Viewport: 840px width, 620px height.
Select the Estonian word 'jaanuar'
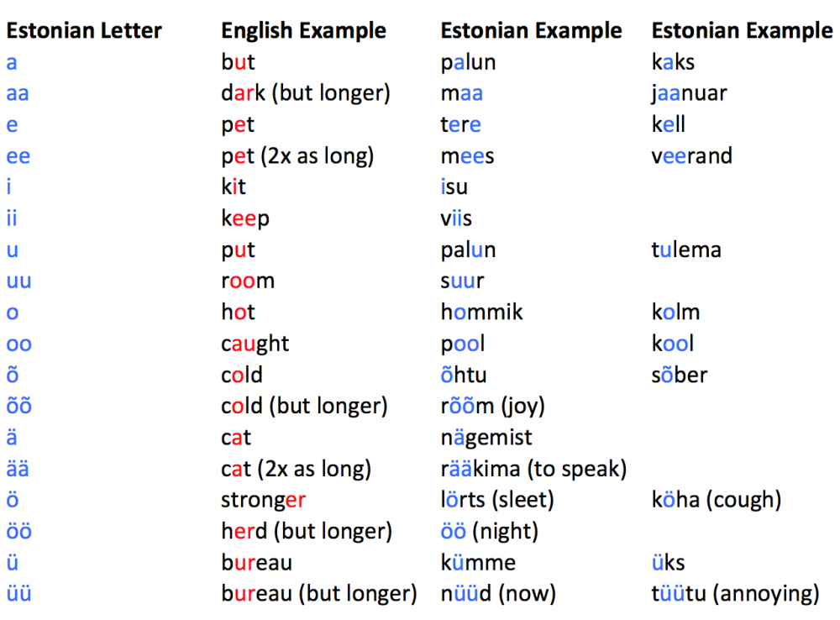[689, 93]
